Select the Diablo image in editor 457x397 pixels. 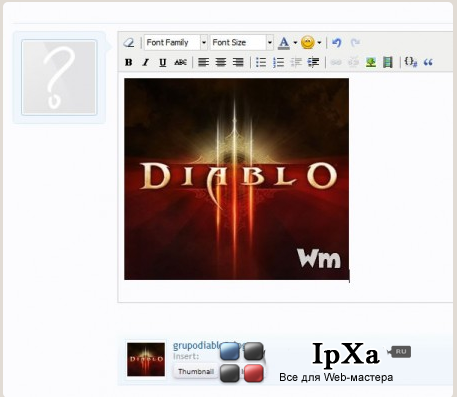(236, 179)
